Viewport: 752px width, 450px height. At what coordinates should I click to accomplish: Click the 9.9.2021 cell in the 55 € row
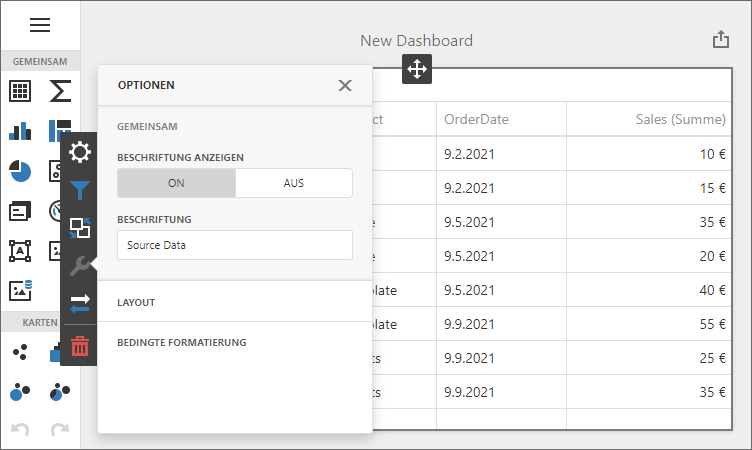[x=501, y=324]
